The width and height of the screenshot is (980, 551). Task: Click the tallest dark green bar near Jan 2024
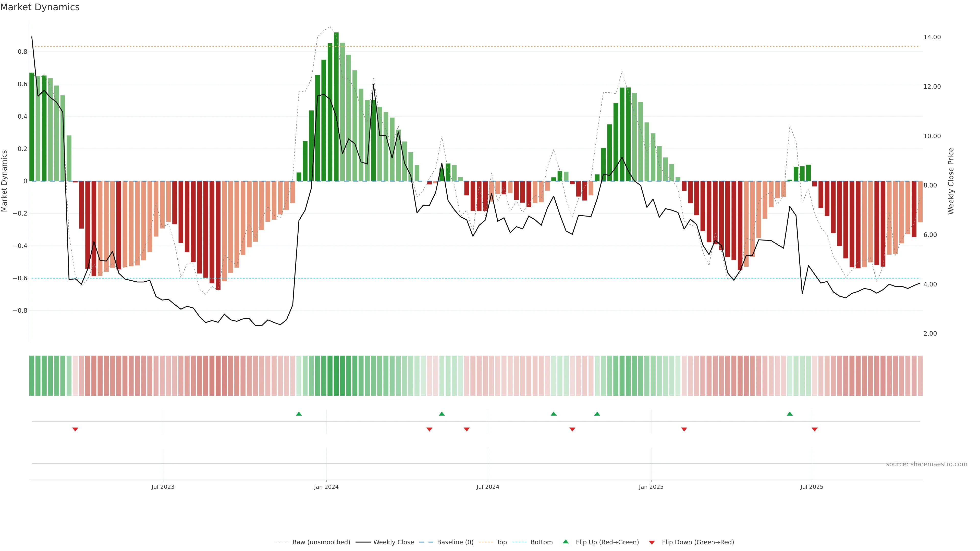336,106
